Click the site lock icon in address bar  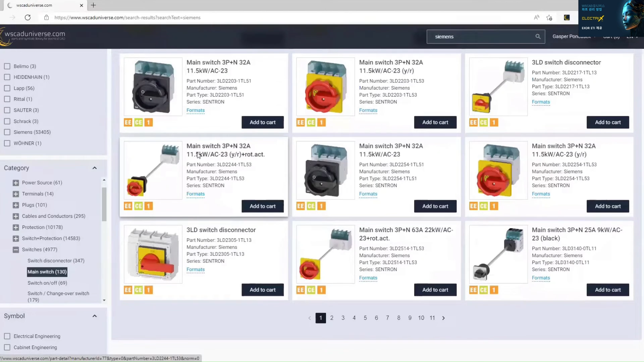pos(47,17)
